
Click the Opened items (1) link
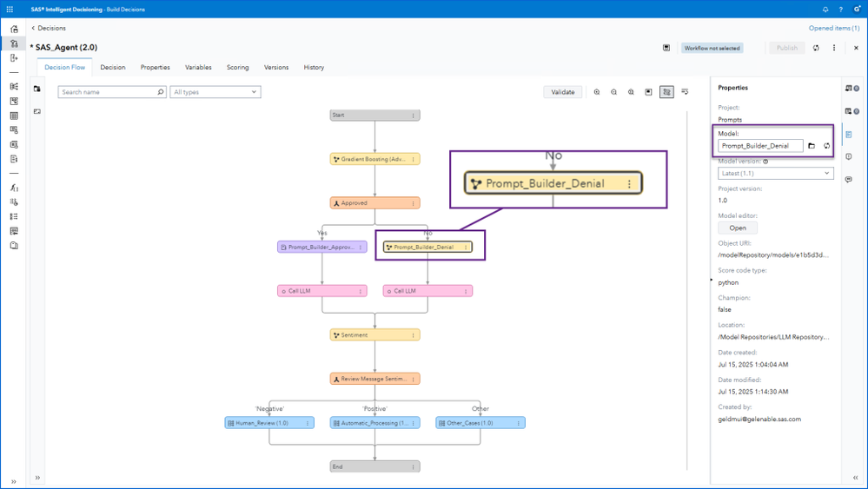(x=833, y=28)
